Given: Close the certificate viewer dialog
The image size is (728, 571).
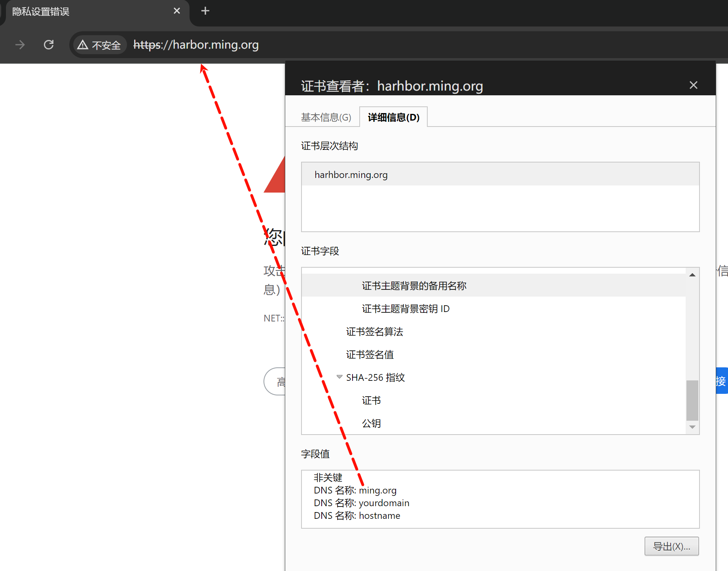Looking at the screenshot, I should [693, 85].
